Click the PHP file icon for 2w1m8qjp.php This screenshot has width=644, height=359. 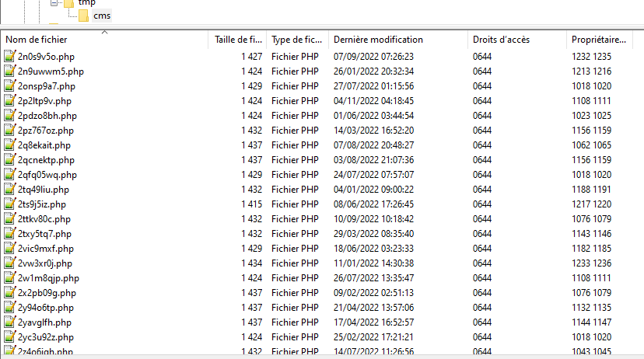[x=10, y=277]
